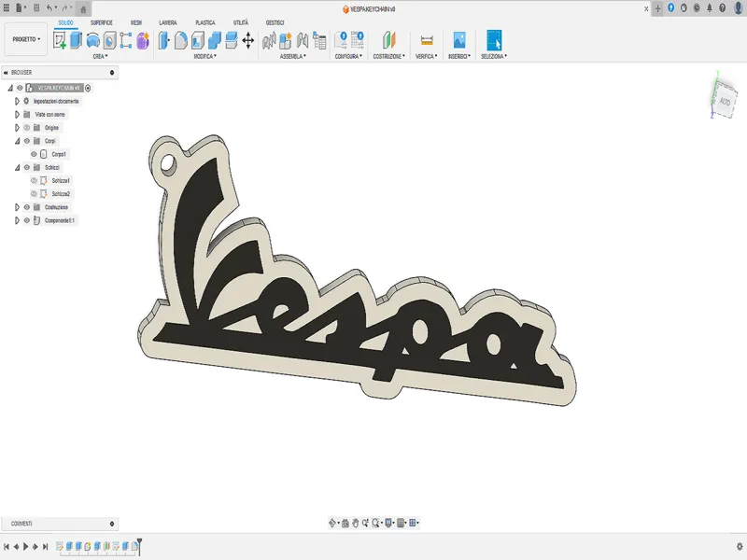Collapse the VESPA KEYCHAIN root node
This screenshot has width=747, height=560.
[x=10, y=88]
